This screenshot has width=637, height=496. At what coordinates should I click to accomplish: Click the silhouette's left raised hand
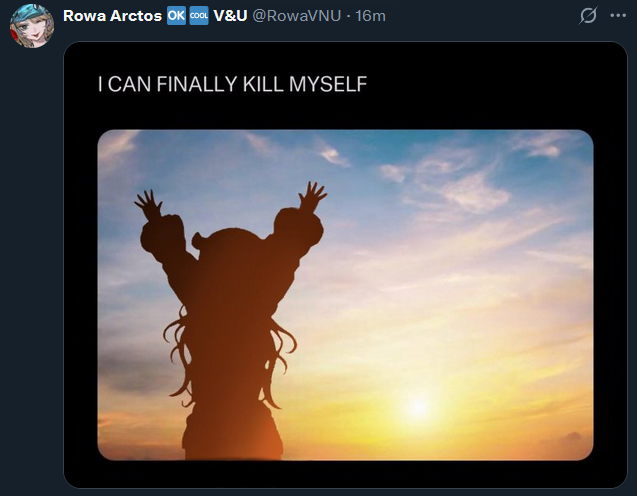(x=149, y=204)
